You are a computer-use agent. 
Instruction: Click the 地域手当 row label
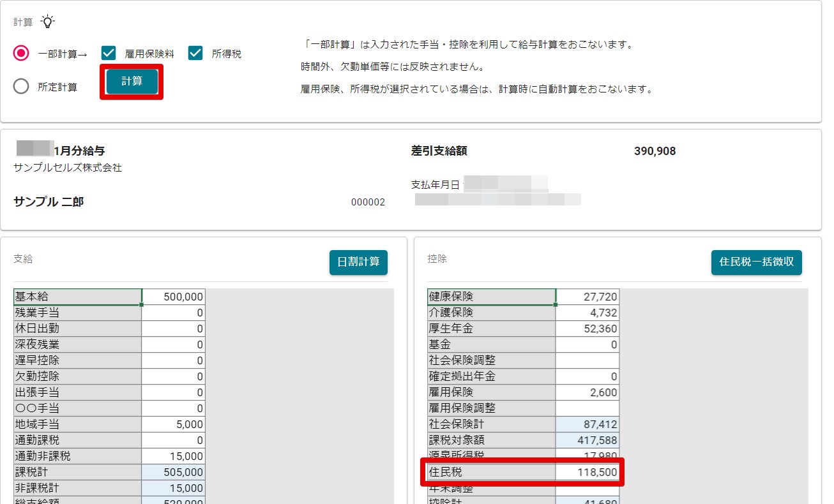77,424
